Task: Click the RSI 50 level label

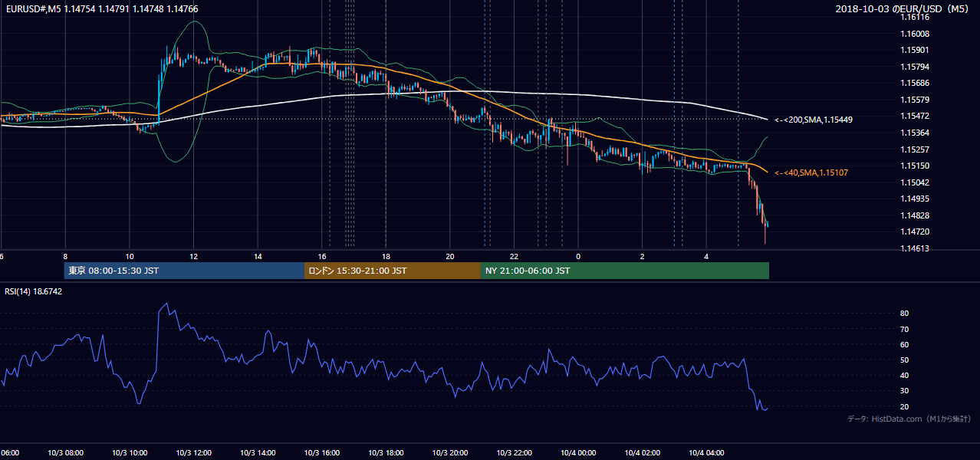Action: (x=905, y=360)
